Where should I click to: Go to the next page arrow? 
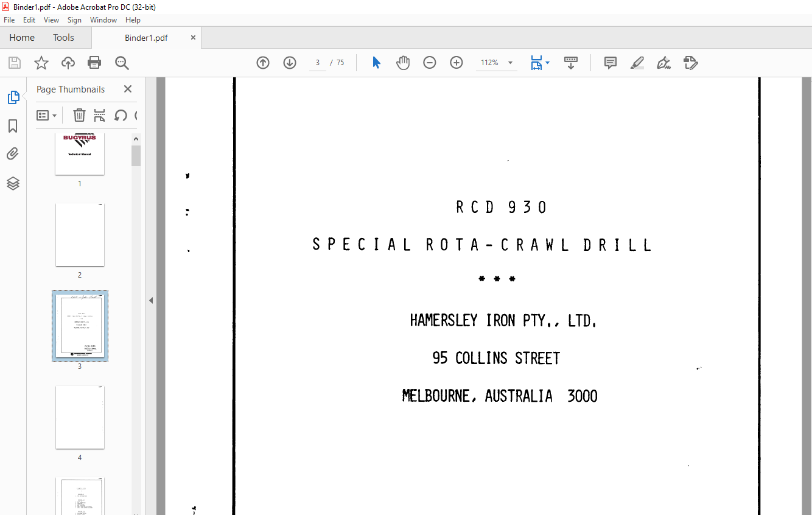tap(290, 63)
